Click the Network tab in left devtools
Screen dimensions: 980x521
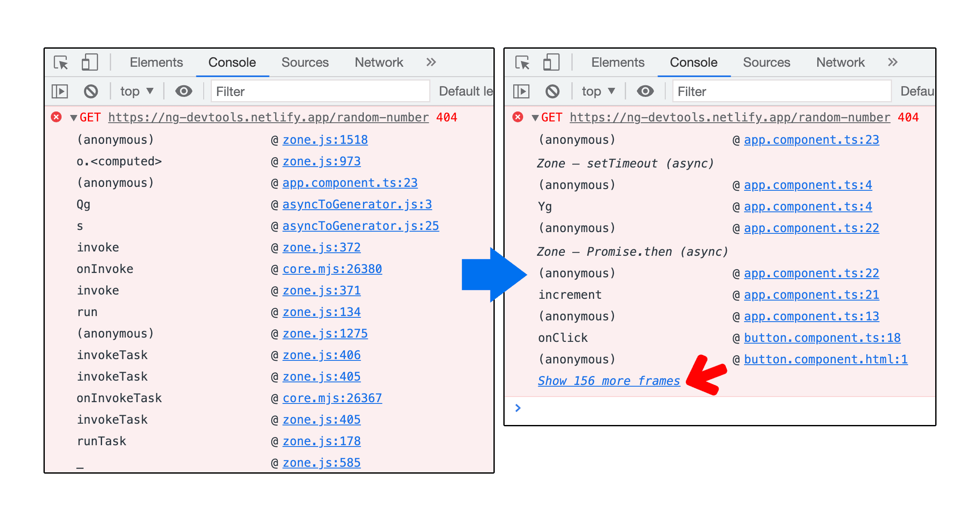coord(379,62)
